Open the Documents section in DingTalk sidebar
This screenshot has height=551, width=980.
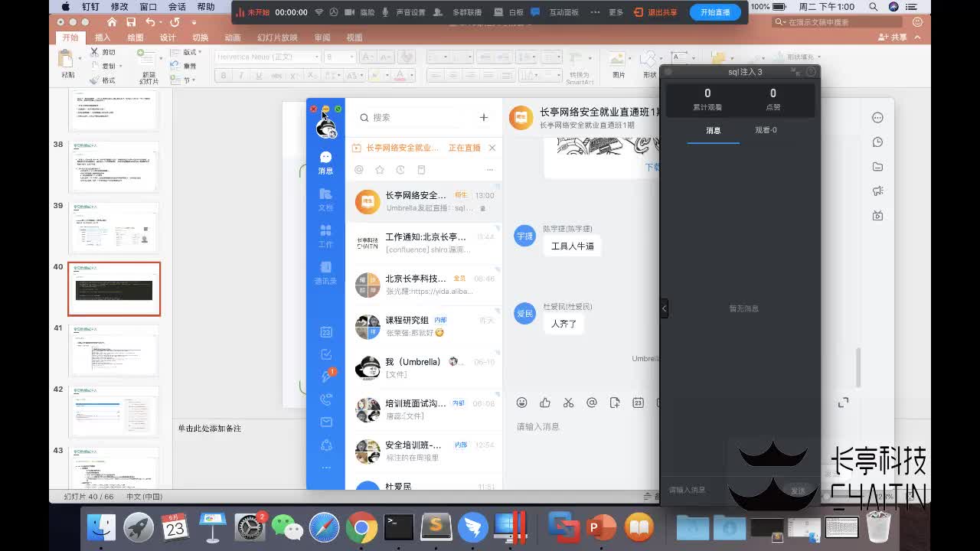point(325,199)
